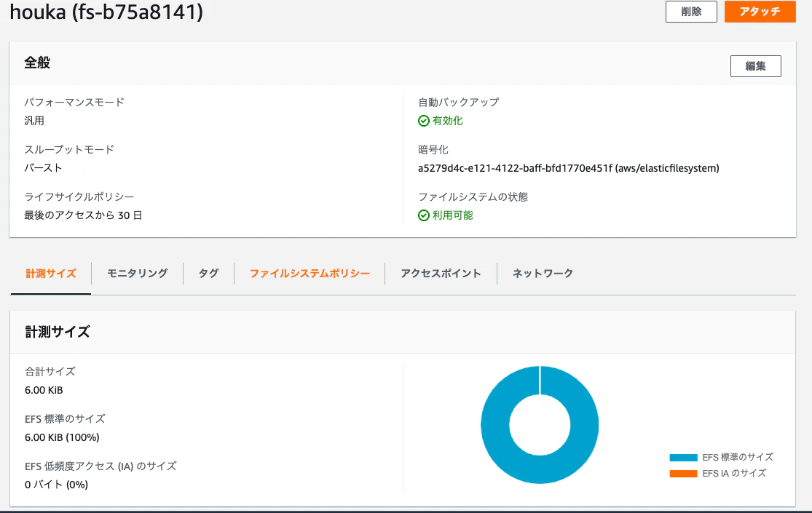Click the 自動バックアップ label
This screenshot has width=812, height=513.
pyautogui.click(x=458, y=102)
